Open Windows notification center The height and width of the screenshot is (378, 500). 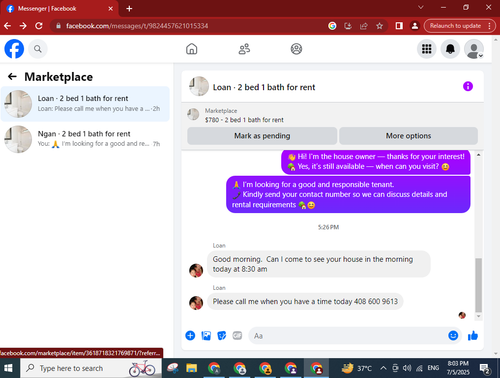[x=484, y=368]
